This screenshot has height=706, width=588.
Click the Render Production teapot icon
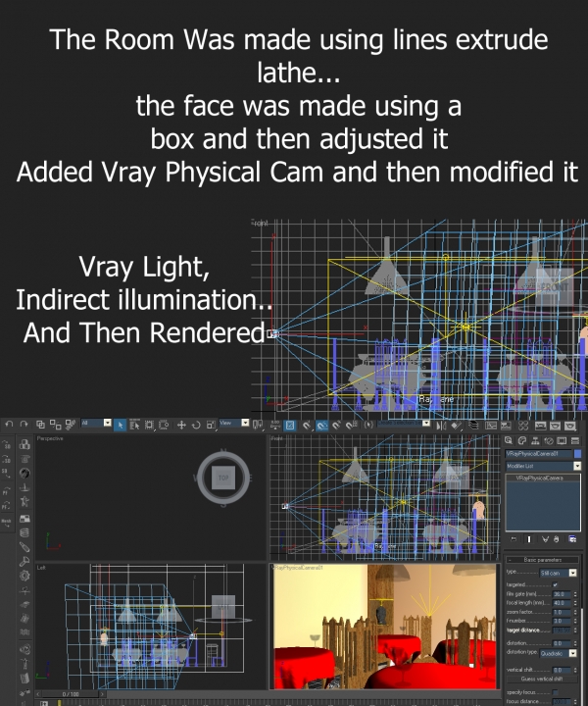pyautogui.click(x=570, y=425)
